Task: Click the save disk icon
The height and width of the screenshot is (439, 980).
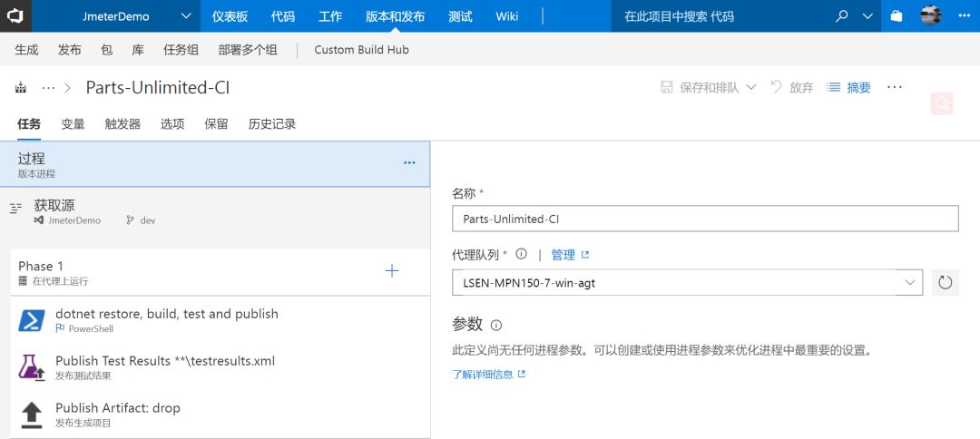Action: click(667, 87)
